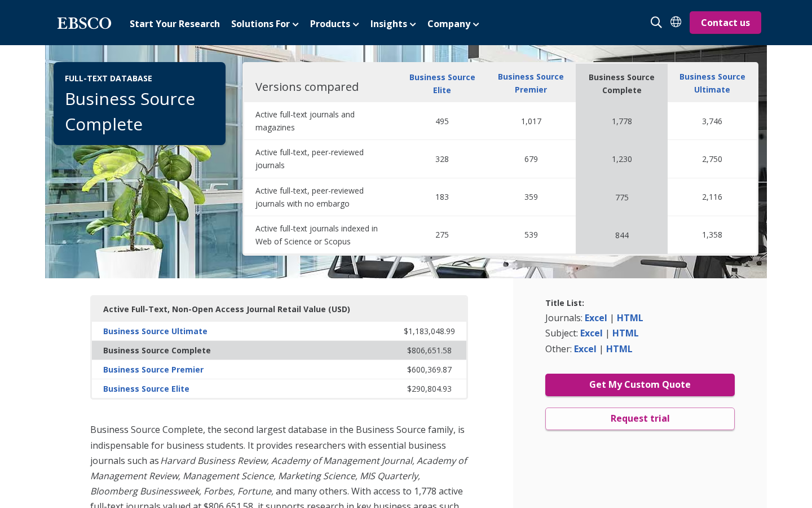The image size is (812, 508).
Task: Open Business Source Ultimate in retail value table
Action: tap(155, 331)
